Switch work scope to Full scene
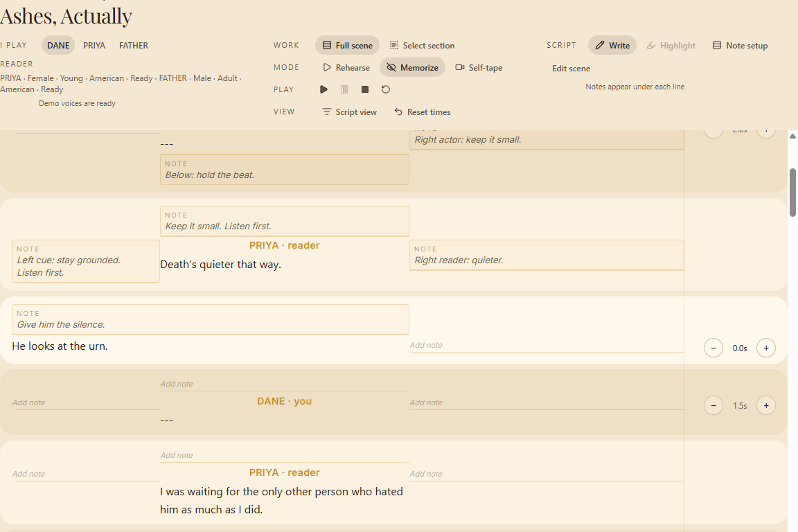Viewport: 798px width, 532px height. (x=347, y=45)
